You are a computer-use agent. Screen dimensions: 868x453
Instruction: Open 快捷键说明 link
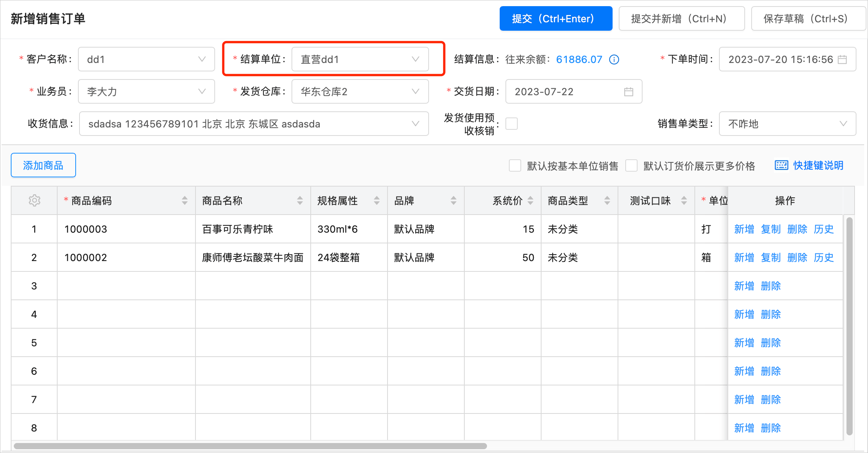[818, 165]
